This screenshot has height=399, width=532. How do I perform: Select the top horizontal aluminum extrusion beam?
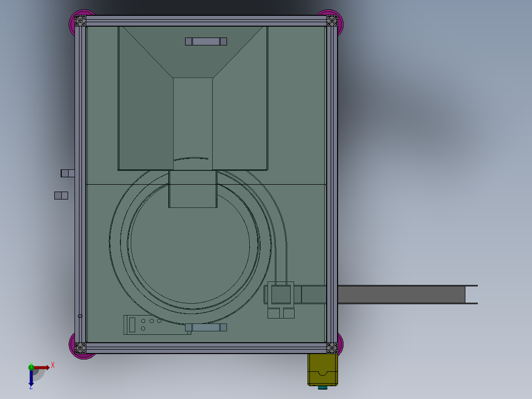click(x=206, y=21)
